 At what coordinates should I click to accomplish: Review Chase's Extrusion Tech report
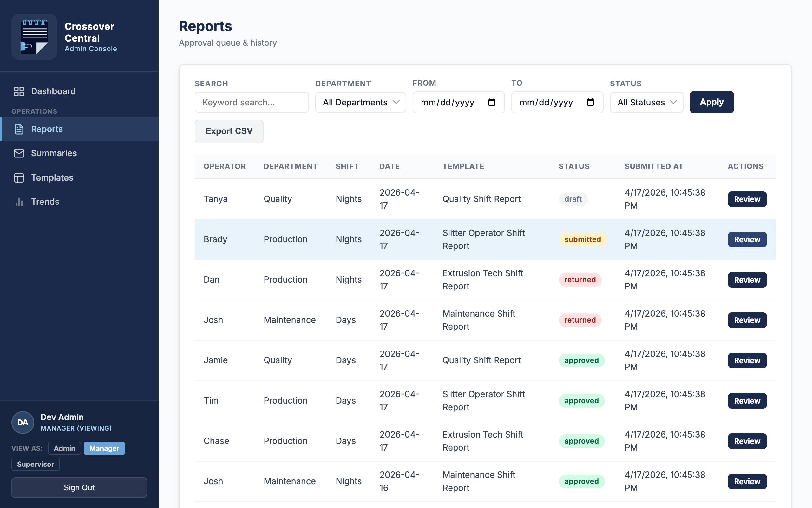tap(747, 441)
